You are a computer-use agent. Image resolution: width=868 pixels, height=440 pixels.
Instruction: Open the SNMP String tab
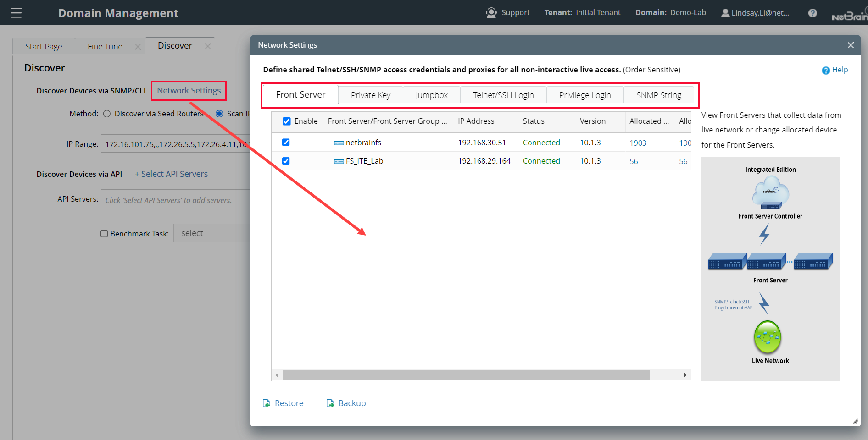pos(659,95)
